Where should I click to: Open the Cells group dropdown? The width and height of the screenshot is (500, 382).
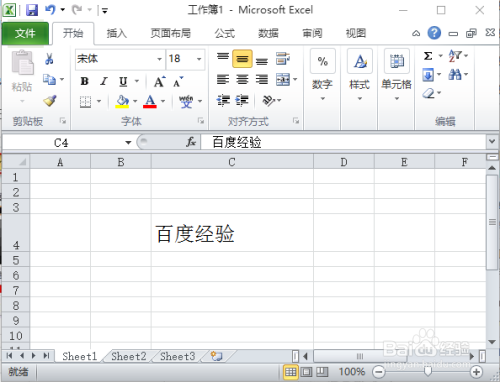(397, 75)
